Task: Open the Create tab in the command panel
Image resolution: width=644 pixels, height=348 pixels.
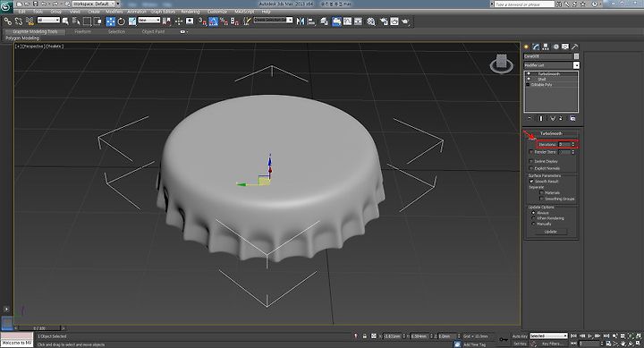Action: pos(526,47)
